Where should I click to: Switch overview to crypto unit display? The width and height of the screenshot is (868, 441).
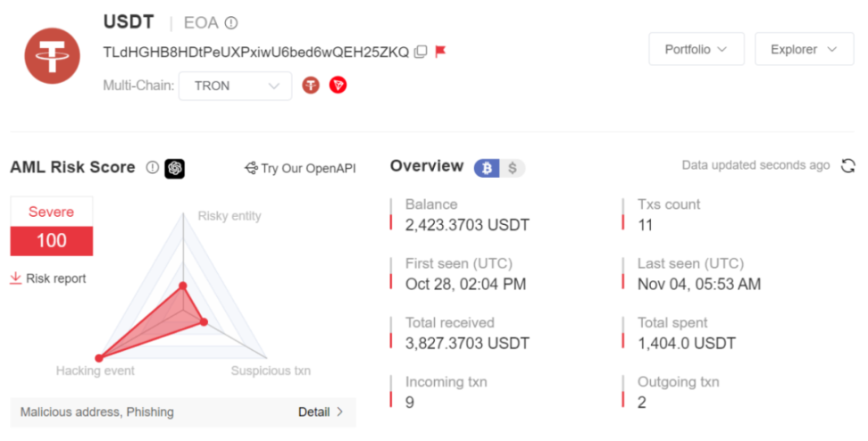coord(487,167)
